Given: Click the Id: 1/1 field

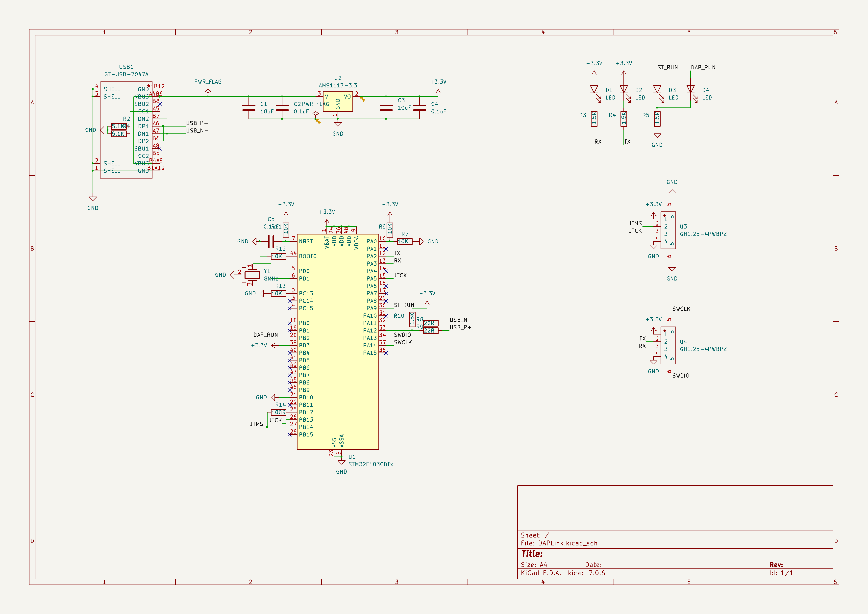Looking at the screenshot, I should (x=781, y=573).
